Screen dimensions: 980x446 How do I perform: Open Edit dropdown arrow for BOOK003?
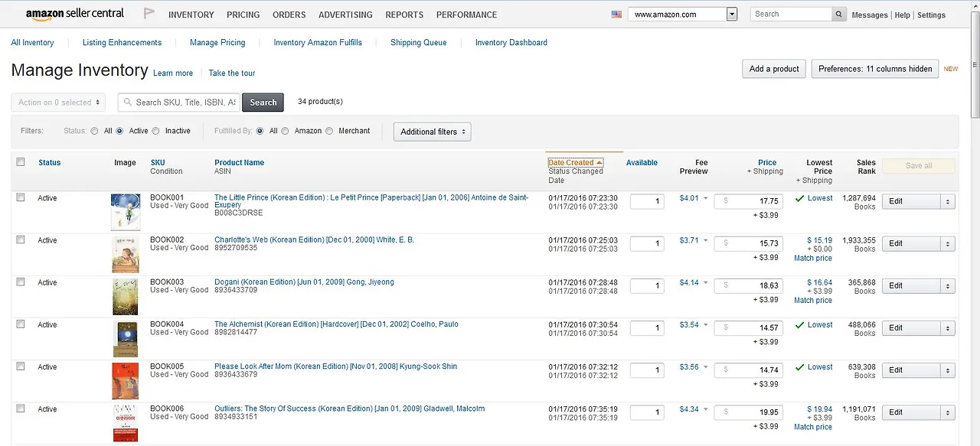[948, 285]
